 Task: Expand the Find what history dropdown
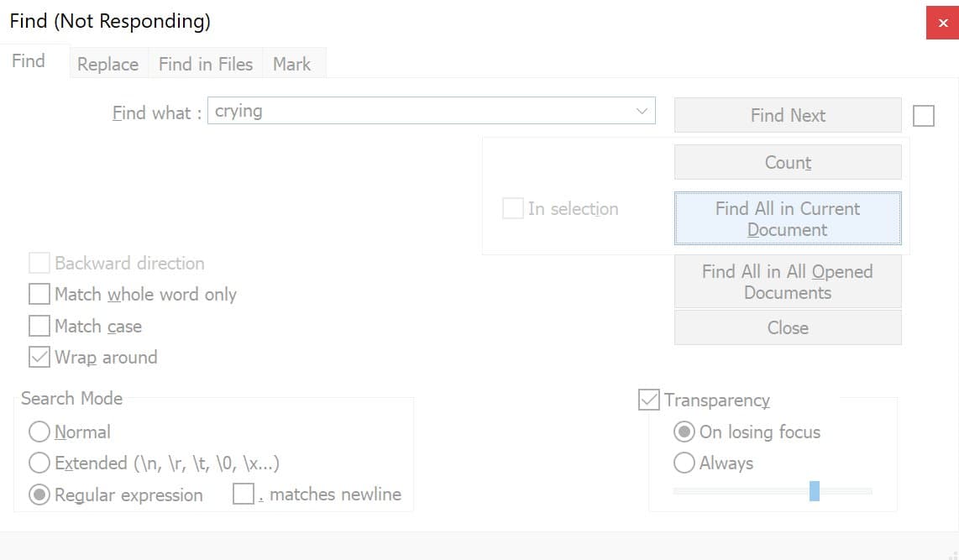pyautogui.click(x=642, y=111)
